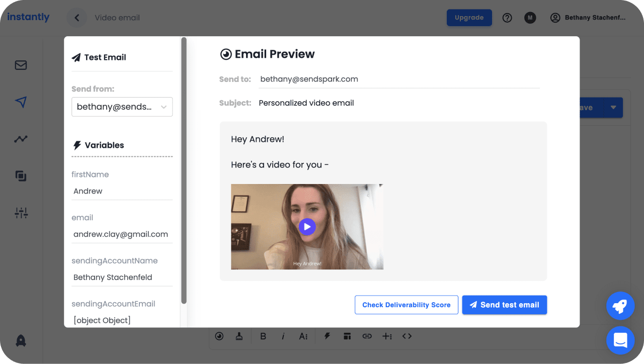Open the font size A menu in toolbar
The image size is (644, 364).
[x=303, y=336]
